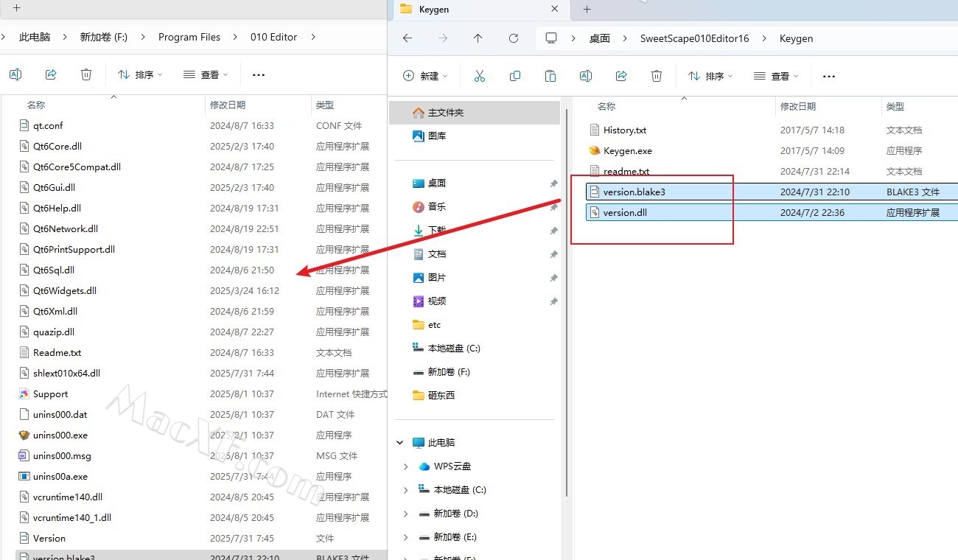Add new tab in left Explorer window

tap(16, 9)
